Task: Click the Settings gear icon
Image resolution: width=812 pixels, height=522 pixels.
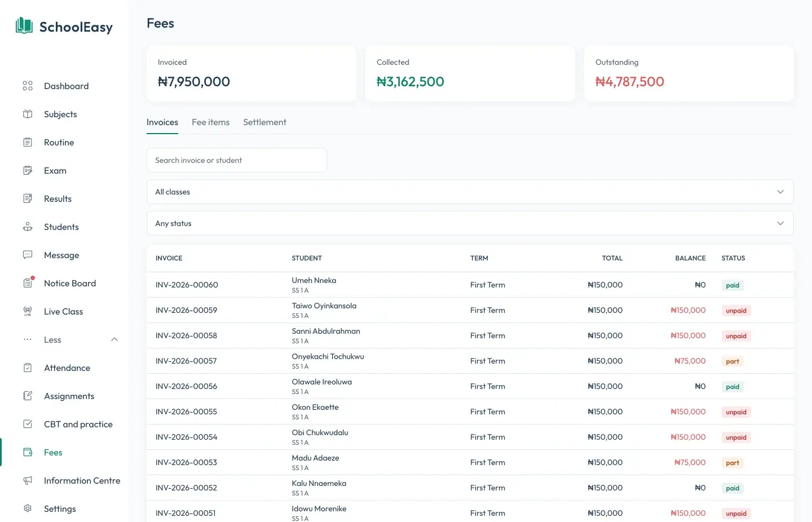Action: click(28, 508)
